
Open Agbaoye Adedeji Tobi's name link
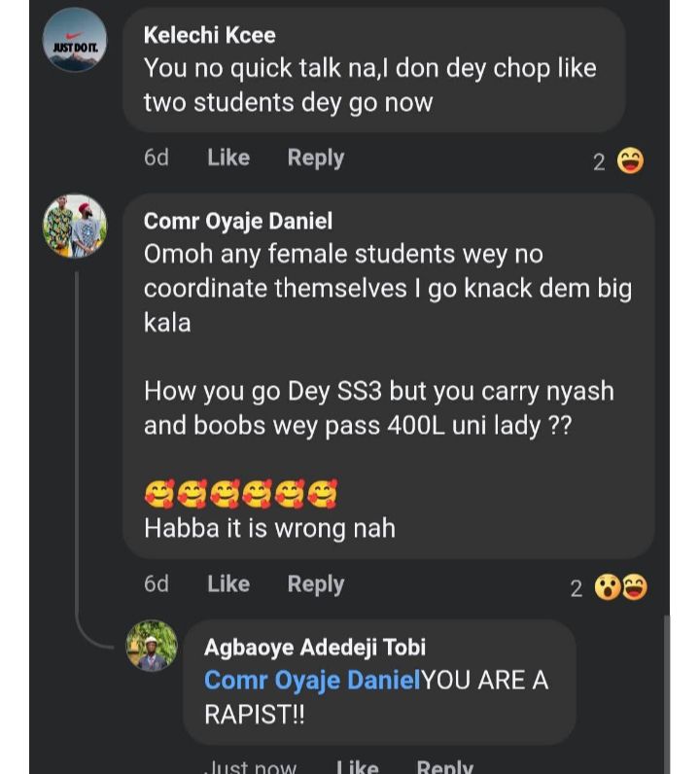(x=314, y=648)
